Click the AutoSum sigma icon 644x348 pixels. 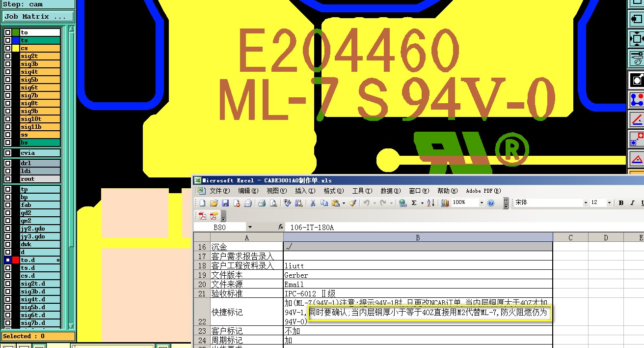click(x=414, y=203)
